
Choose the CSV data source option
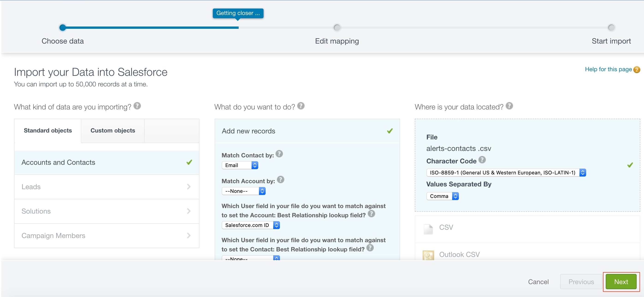pos(527,229)
